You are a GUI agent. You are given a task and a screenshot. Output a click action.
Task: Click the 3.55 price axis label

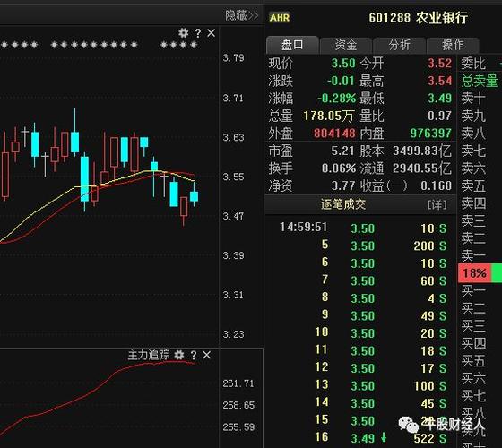coord(233,177)
